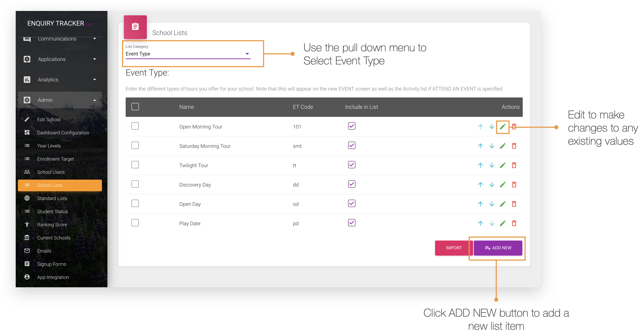Open Edit School in sidebar

[x=60, y=120]
